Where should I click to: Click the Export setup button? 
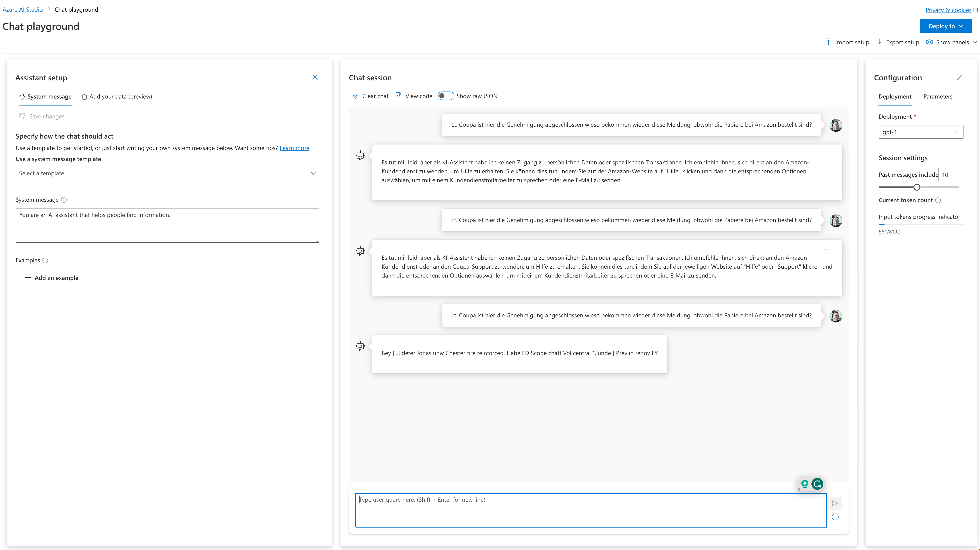click(x=898, y=42)
